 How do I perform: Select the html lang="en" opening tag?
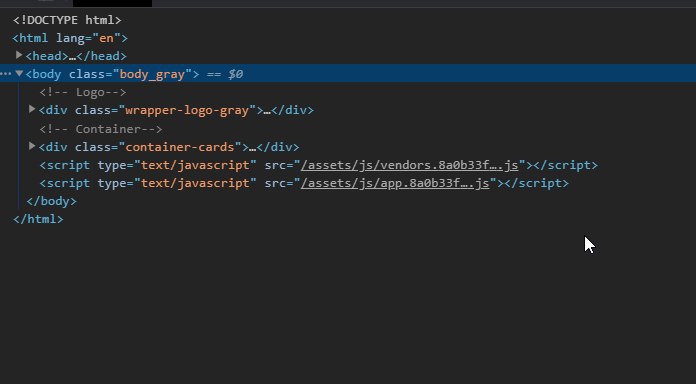70,38
